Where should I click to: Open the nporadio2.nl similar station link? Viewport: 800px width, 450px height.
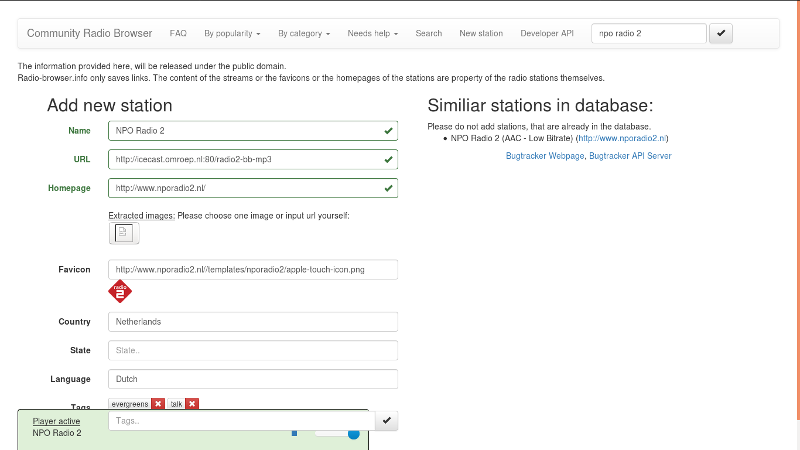coord(622,138)
